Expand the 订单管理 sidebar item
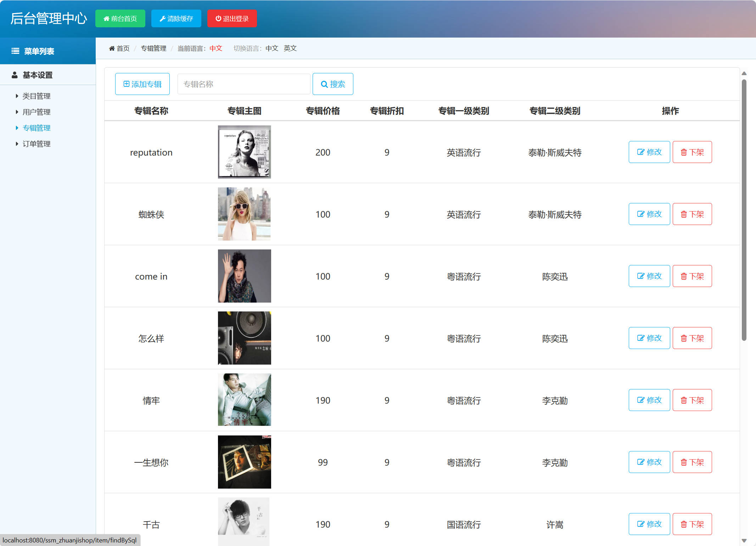756x546 pixels. (x=36, y=143)
